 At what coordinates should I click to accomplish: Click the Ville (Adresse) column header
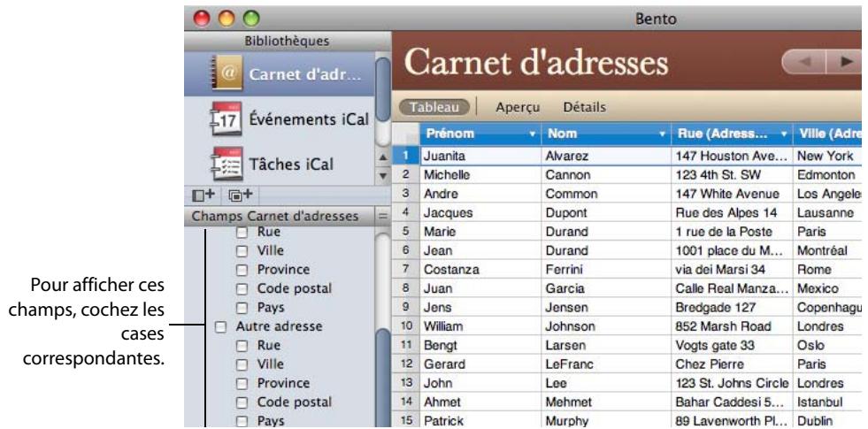tap(827, 134)
